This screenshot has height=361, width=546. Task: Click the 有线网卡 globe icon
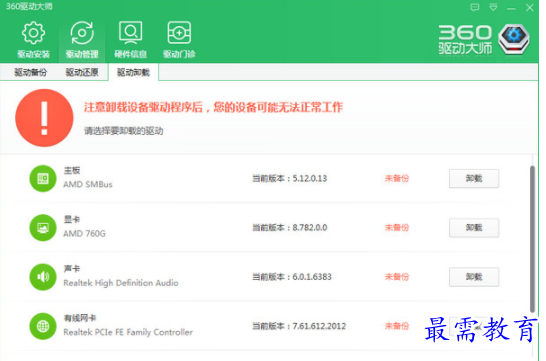coord(43,326)
